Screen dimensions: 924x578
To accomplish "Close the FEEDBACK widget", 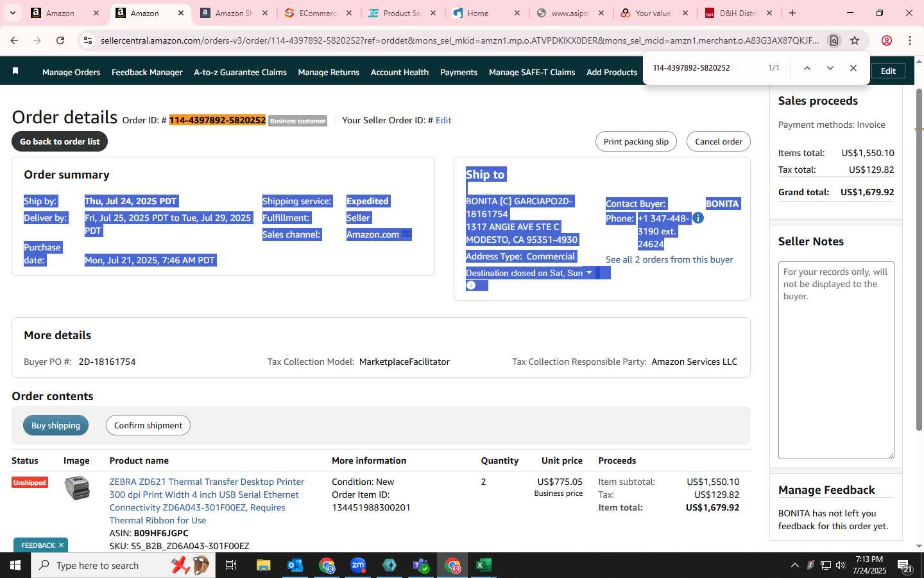I will [x=61, y=545].
